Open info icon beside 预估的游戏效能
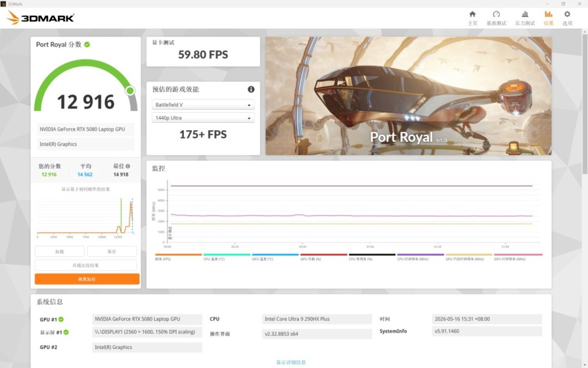 point(251,89)
